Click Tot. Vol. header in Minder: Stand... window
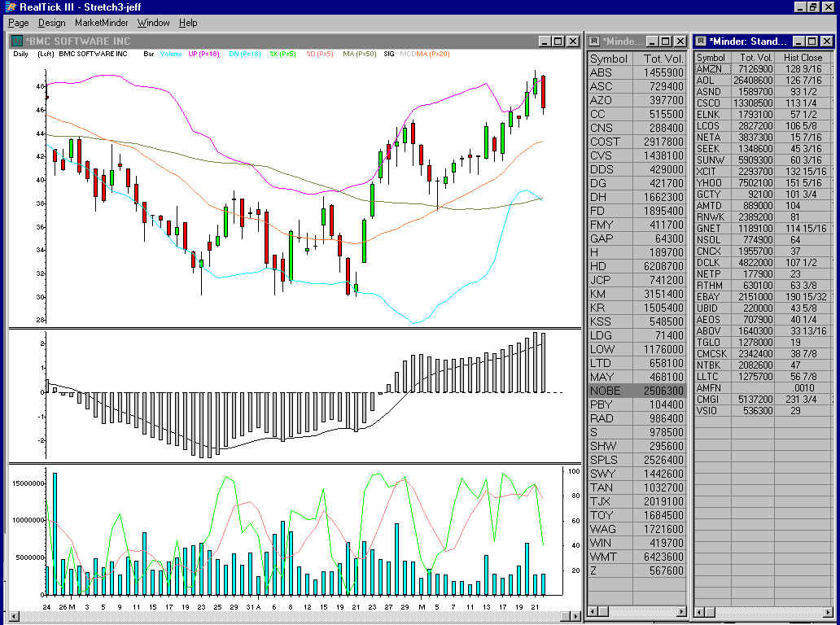 (x=751, y=57)
